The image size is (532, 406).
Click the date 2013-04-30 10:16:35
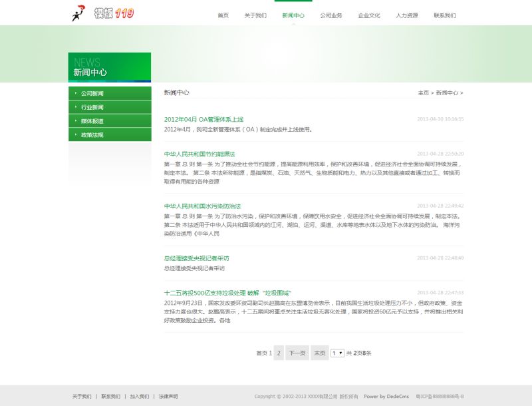(x=440, y=119)
